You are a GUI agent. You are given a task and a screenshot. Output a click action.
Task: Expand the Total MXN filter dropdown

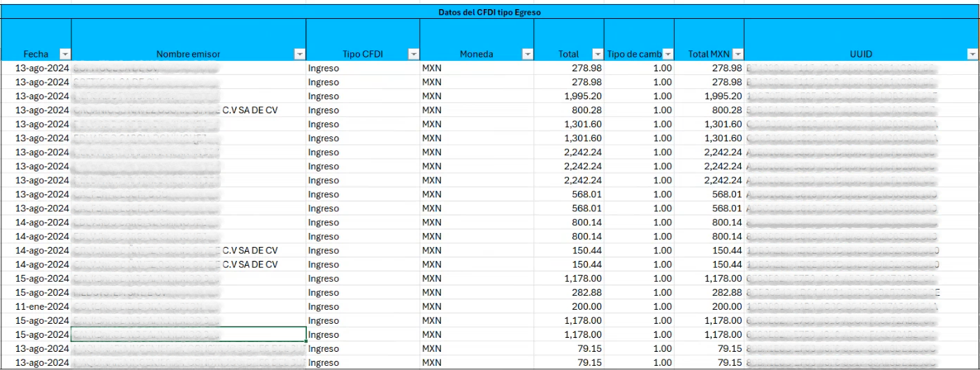click(737, 54)
